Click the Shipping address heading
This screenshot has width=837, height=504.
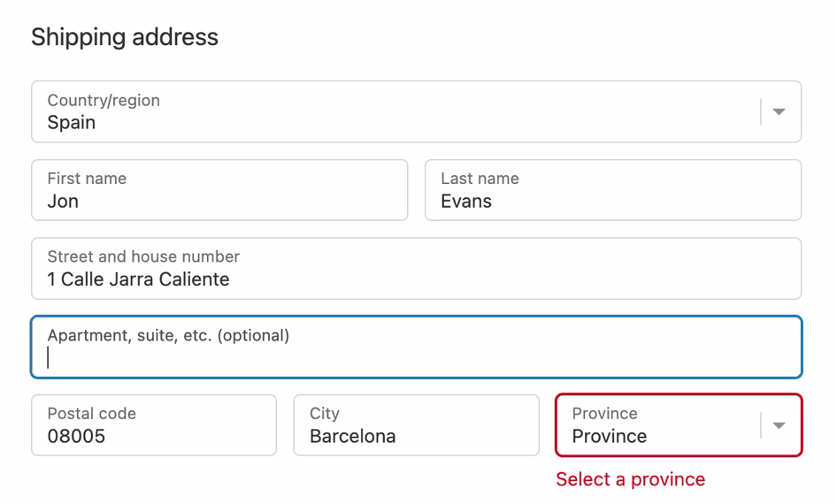click(x=125, y=37)
